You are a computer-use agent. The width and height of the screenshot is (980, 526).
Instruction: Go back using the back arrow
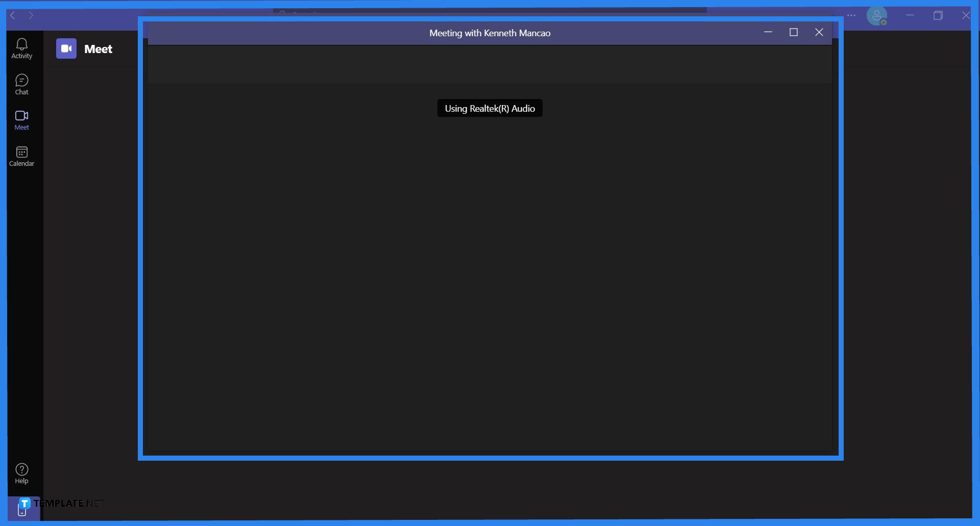tap(13, 15)
